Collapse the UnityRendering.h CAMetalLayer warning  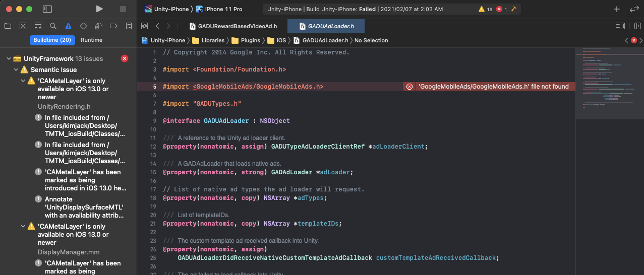click(x=23, y=81)
